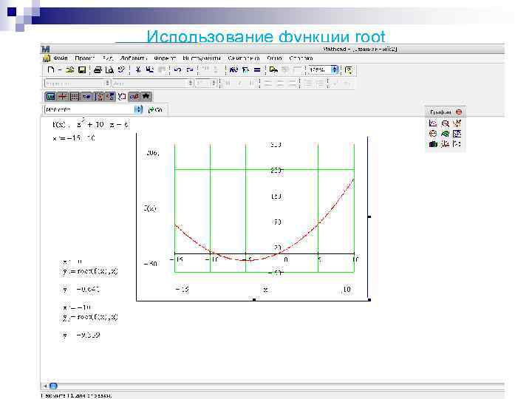Open the arrow next to New icon

[x=59, y=70]
